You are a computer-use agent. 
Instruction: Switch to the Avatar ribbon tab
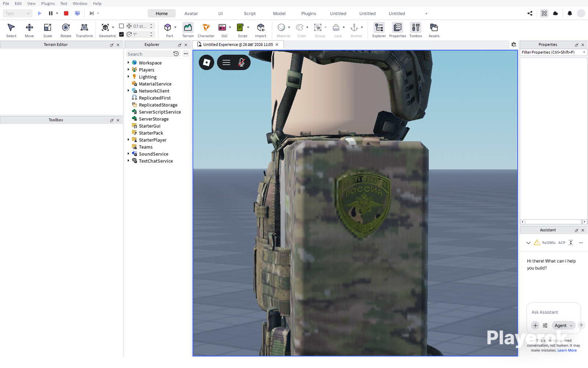point(191,14)
